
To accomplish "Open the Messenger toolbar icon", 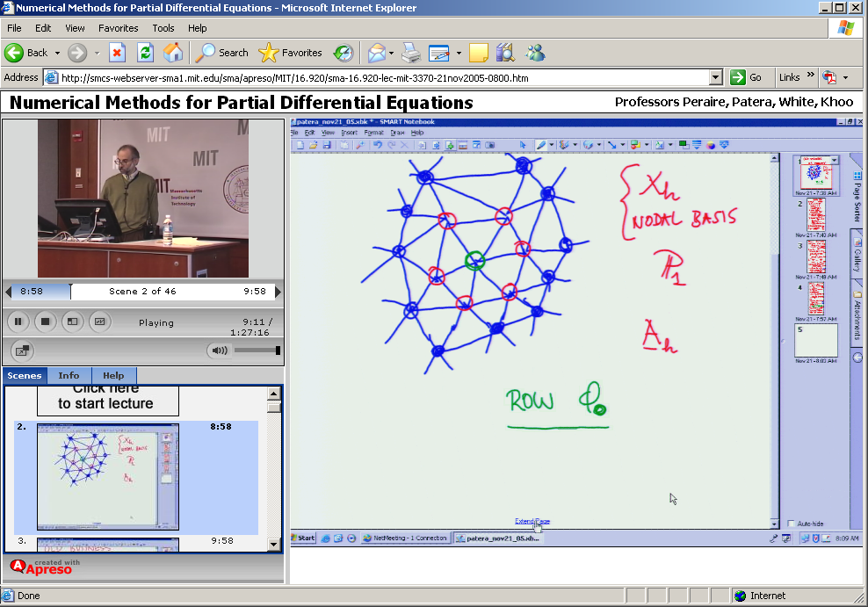I will coord(535,53).
